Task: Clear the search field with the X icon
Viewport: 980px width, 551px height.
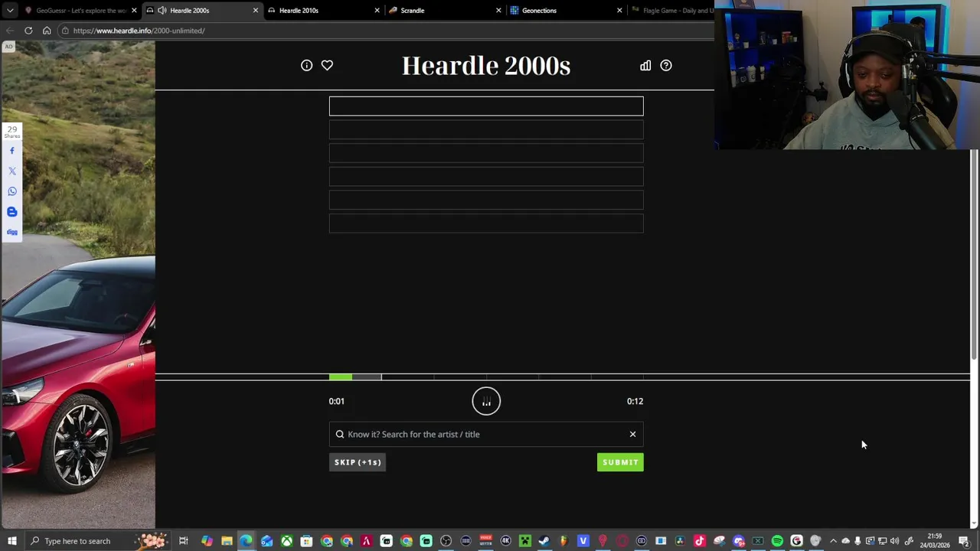Action: (x=632, y=435)
